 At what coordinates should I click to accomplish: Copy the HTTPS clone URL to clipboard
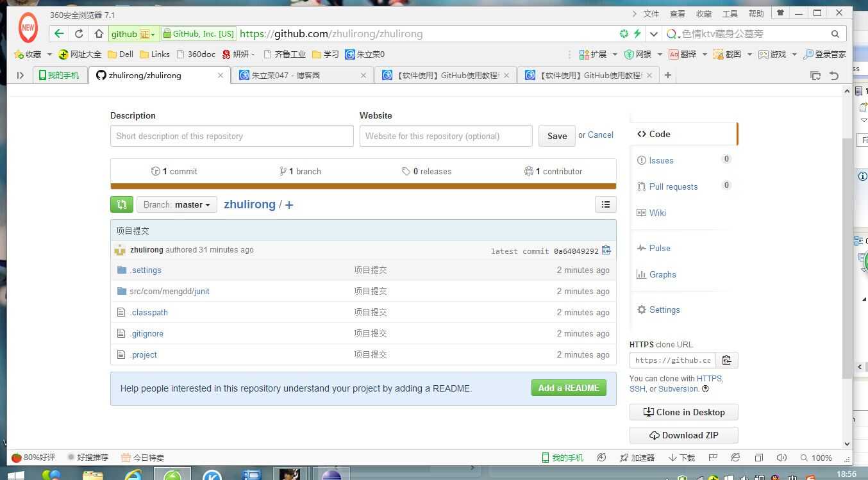727,360
